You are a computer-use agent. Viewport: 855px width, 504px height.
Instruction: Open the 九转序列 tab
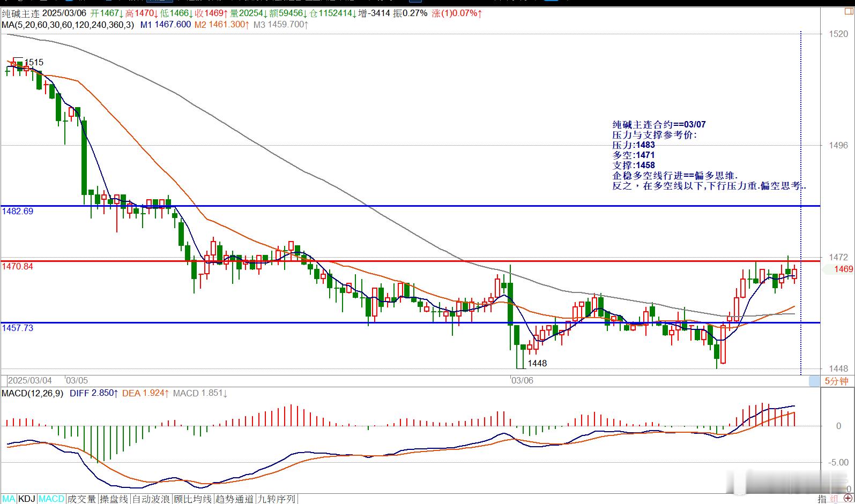[x=276, y=499]
